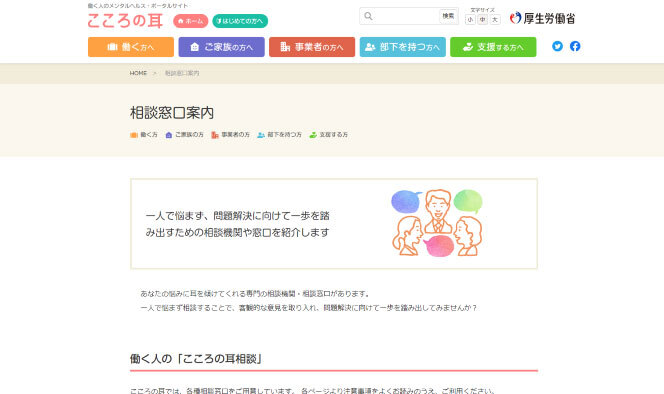The width and height of the screenshot is (664, 394).
Task: Set font size to 中
Action: (482, 19)
